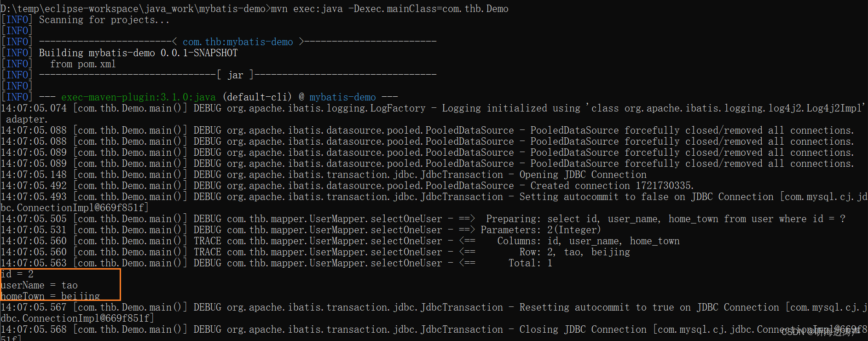Click "Parameters: 2(Integer)" text
Viewport: 868px width, 341px height.
click(541, 230)
